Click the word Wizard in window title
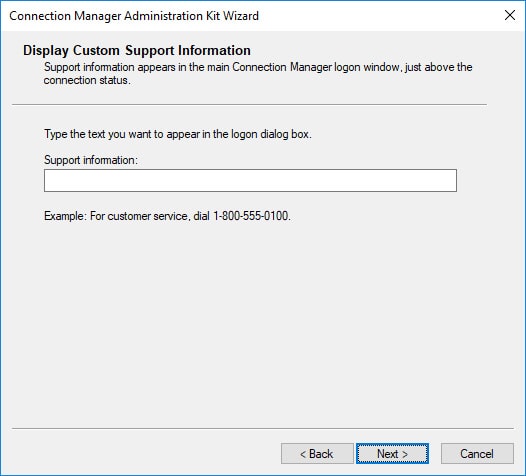Viewport: 526px width, 476px height. (x=241, y=16)
